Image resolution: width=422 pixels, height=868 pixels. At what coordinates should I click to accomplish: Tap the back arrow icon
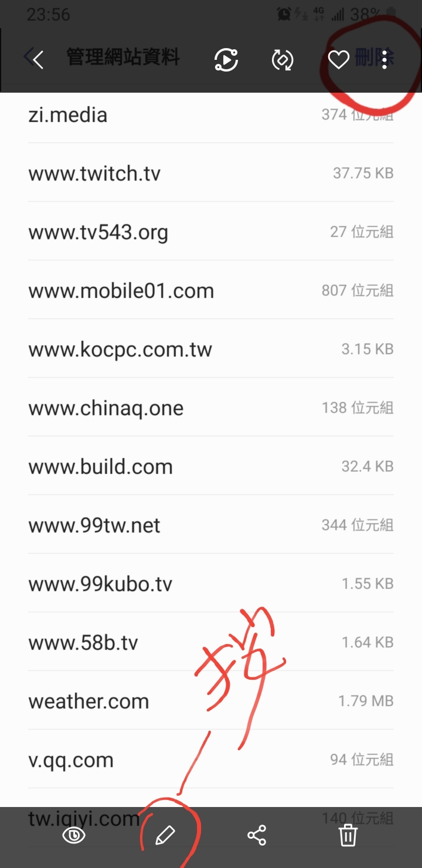pos(38,59)
